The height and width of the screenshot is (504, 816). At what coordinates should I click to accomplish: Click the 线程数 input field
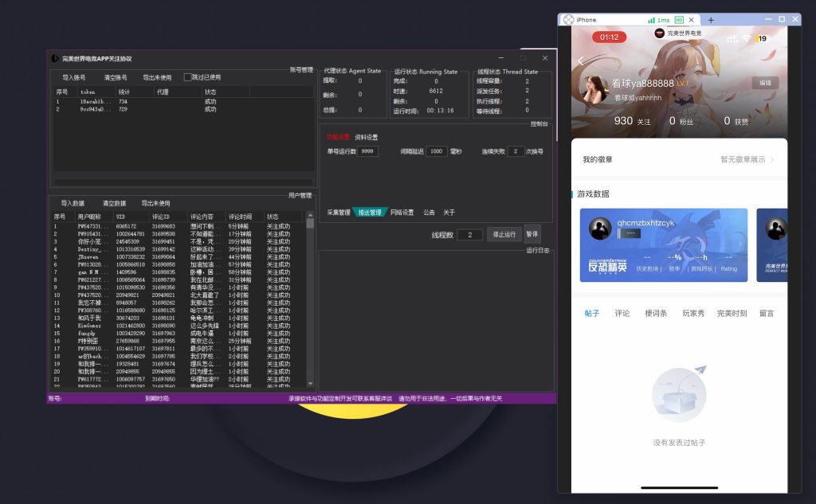[x=470, y=235]
